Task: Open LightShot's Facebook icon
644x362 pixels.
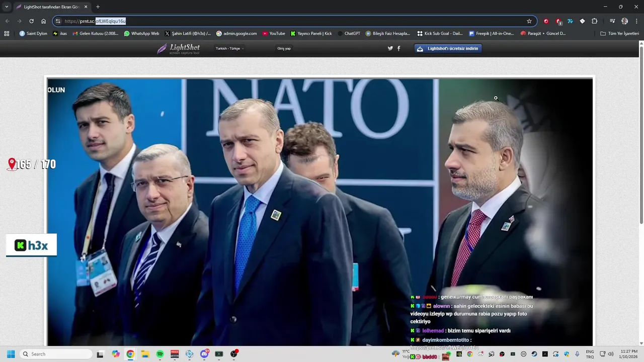Action: [x=399, y=48]
